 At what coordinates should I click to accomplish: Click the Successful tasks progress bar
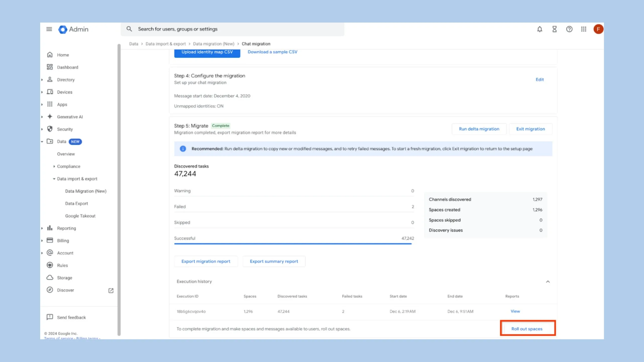pyautogui.click(x=293, y=244)
